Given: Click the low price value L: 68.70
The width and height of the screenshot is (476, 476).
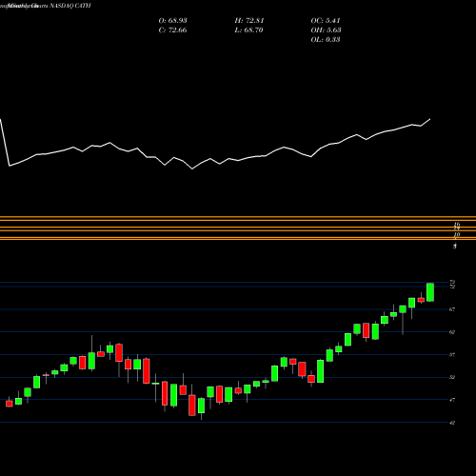Looking at the screenshot, I should [x=248, y=30].
